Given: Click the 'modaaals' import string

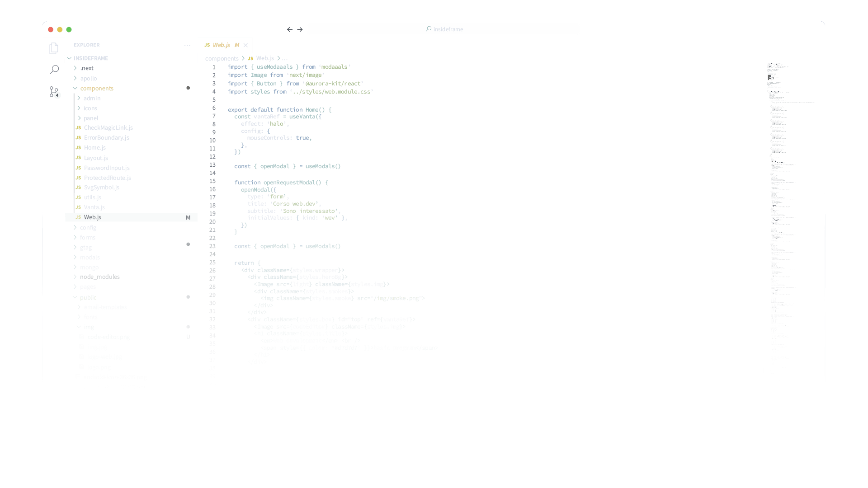Looking at the screenshot, I should pyautogui.click(x=335, y=67).
